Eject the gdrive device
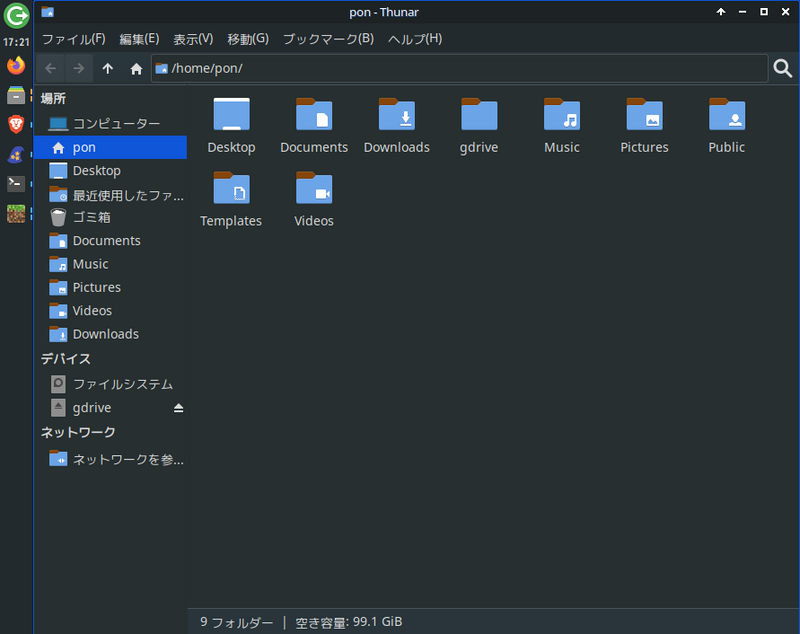The height and width of the screenshot is (634, 800). point(178,408)
